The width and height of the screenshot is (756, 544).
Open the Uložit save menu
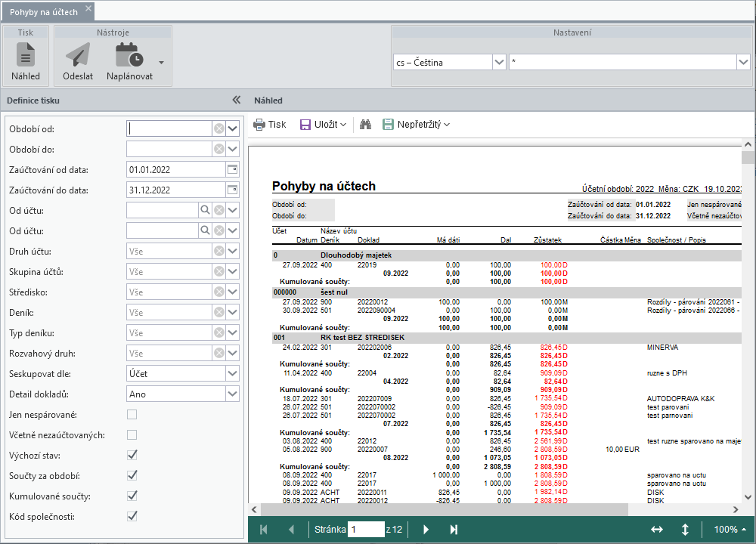[x=324, y=124]
